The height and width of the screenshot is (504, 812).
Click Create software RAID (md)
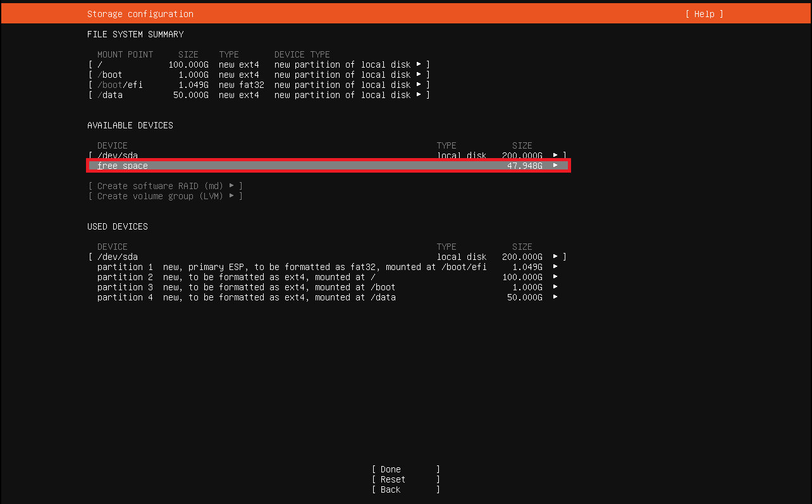pos(166,186)
